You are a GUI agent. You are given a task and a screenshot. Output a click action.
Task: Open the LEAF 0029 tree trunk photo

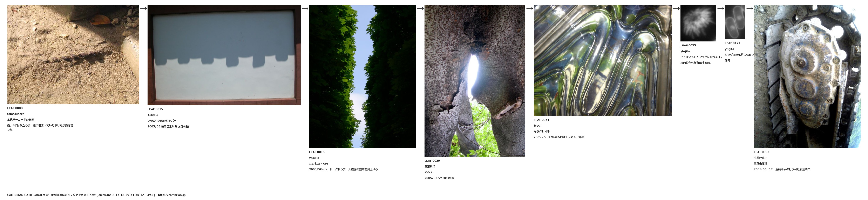(x=475, y=81)
